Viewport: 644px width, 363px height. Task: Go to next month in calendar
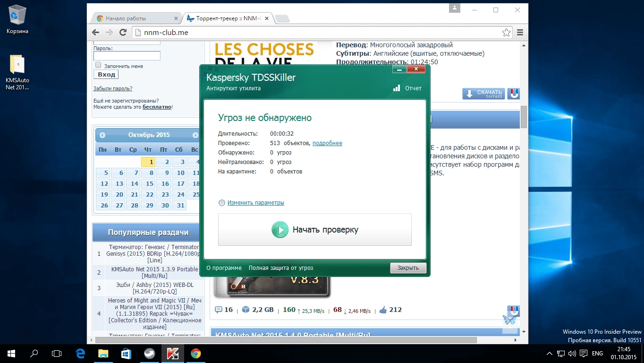click(x=195, y=135)
